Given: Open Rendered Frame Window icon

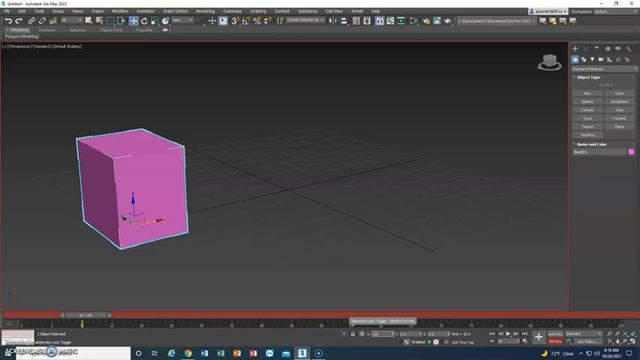Looking at the screenshot, I should coord(437,21).
